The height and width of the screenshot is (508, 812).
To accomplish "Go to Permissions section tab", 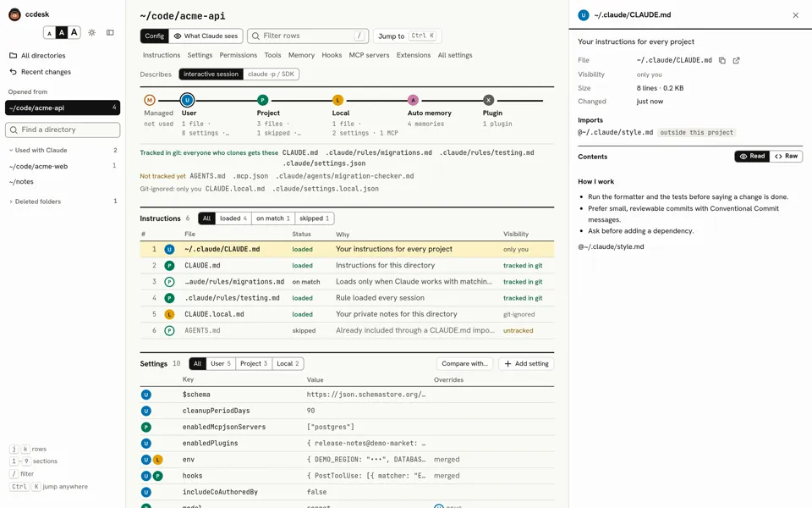I will pos(239,55).
